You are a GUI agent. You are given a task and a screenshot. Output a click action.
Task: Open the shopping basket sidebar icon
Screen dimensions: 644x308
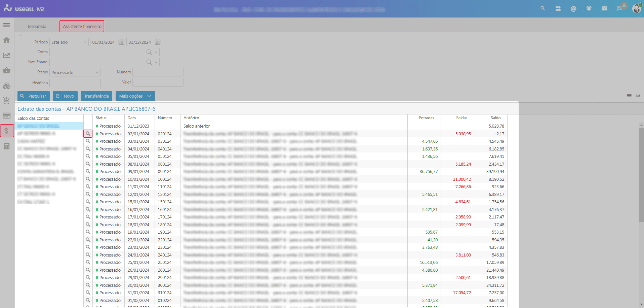[x=7, y=70]
